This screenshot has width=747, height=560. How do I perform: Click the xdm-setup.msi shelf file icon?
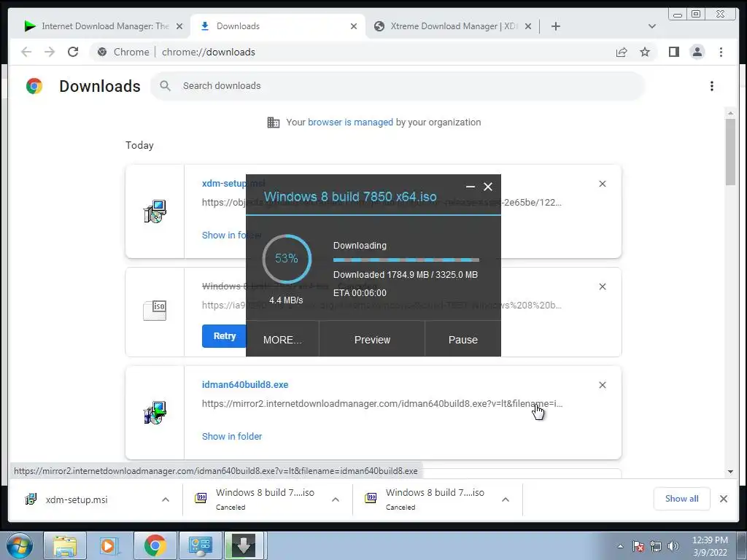[31, 499]
